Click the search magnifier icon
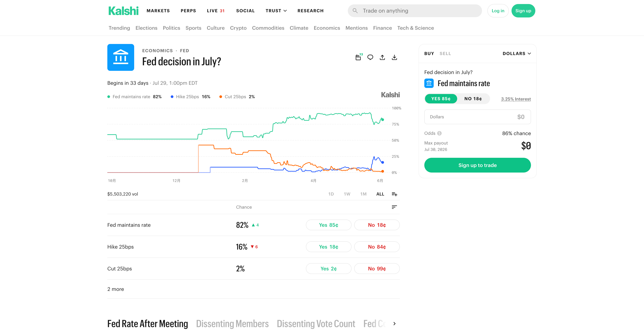The height and width of the screenshot is (333, 644). (x=355, y=11)
